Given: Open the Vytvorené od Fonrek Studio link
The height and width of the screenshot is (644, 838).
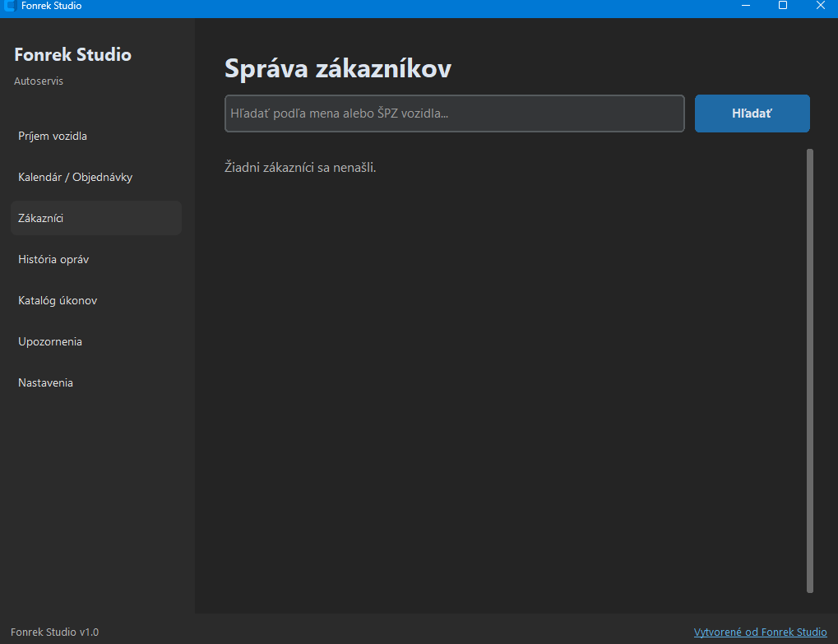Looking at the screenshot, I should 760,632.
